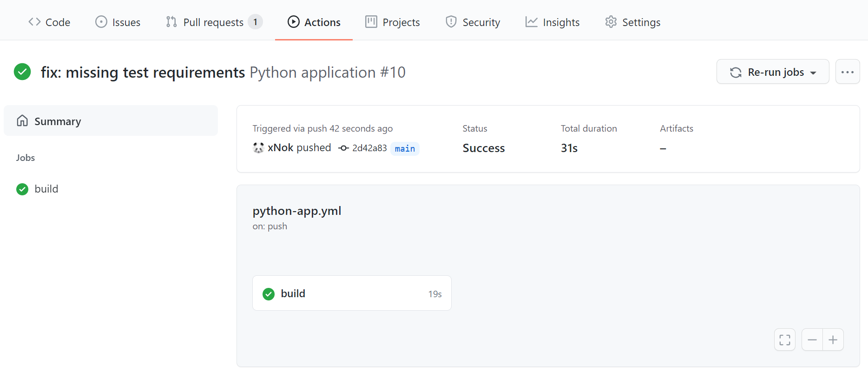The height and width of the screenshot is (373, 868).
Task: Click the xNok avatar image
Action: (x=258, y=148)
